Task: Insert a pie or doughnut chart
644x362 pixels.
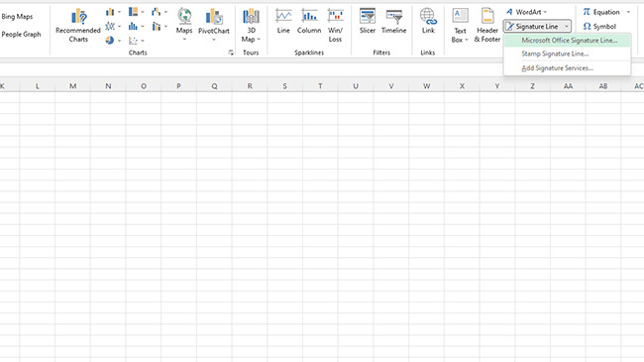Action: 110,41
